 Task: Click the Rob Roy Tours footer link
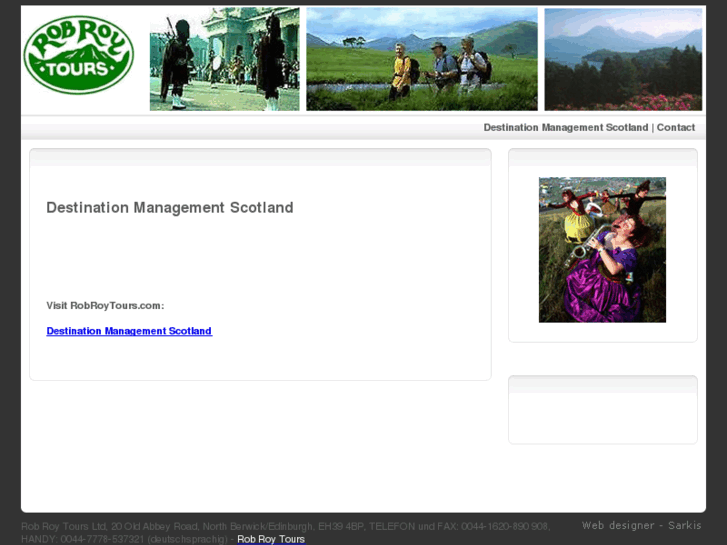[x=271, y=539]
